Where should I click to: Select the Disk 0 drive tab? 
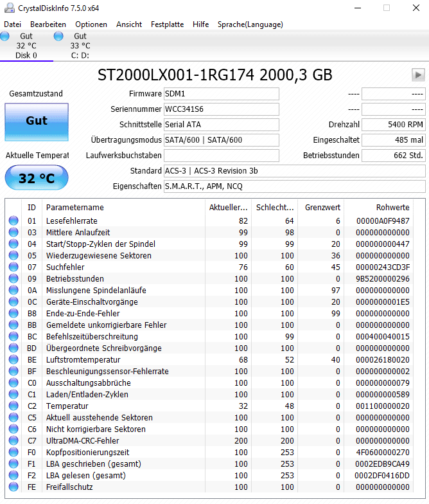click(x=26, y=46)
